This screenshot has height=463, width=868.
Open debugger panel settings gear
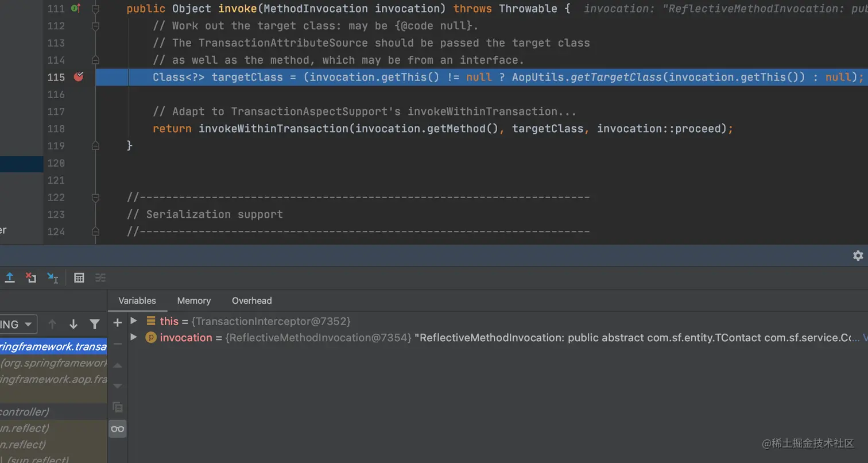click(858, 256)
